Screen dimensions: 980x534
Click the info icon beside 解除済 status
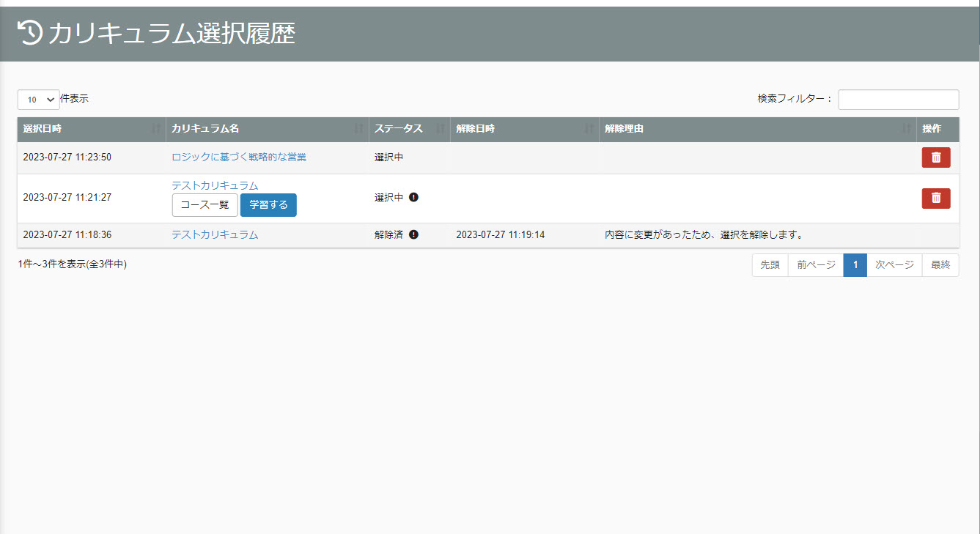(x=413, y=235)
